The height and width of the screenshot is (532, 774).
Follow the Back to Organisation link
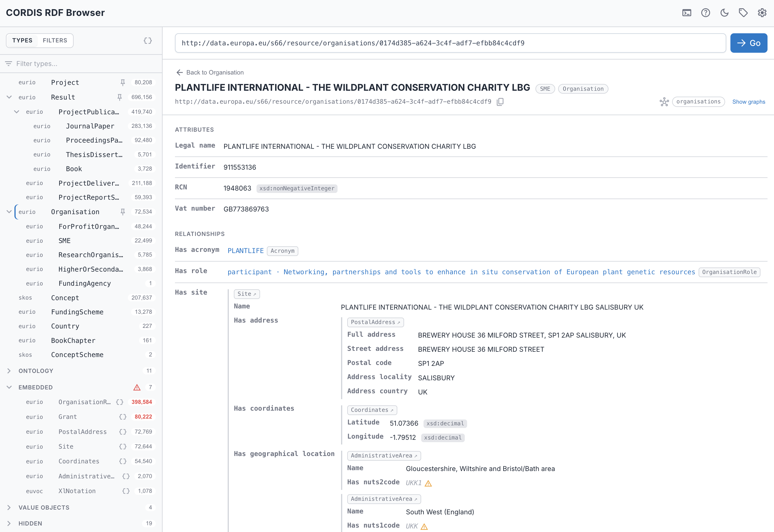[215, 72]
